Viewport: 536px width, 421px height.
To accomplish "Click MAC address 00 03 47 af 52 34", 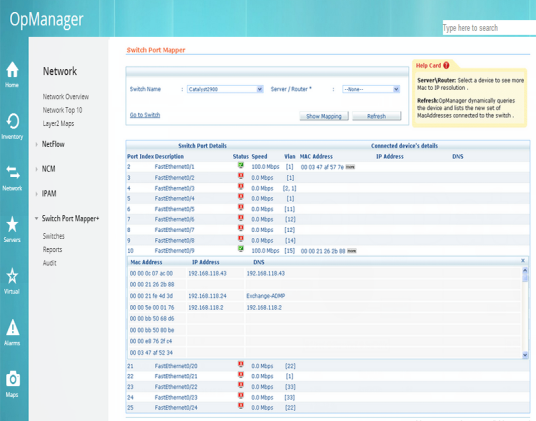I will coord(151,353).
